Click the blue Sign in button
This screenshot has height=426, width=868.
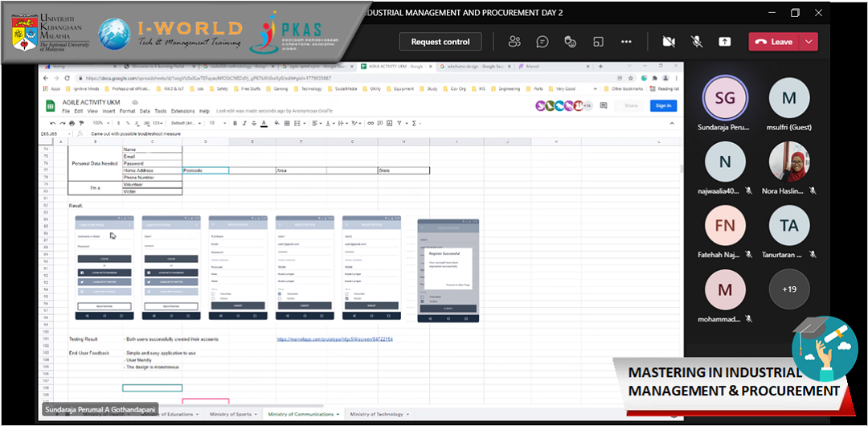(663, 105)
